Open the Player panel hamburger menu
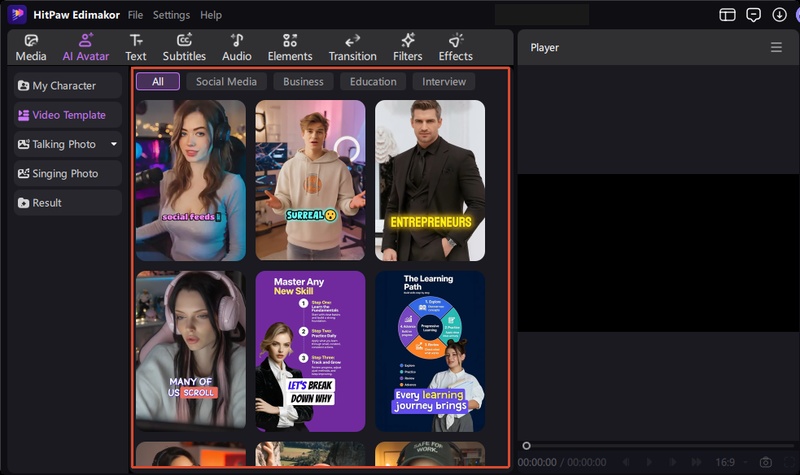 (776, 47)
